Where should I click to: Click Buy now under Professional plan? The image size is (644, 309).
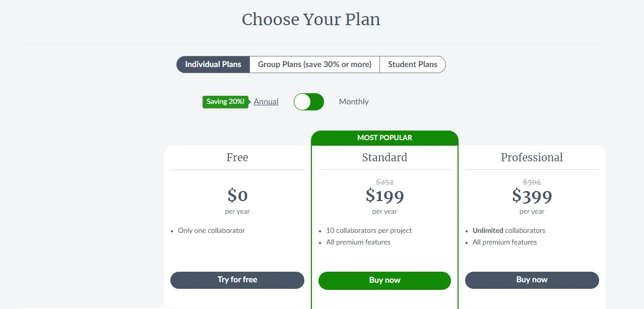532,280
